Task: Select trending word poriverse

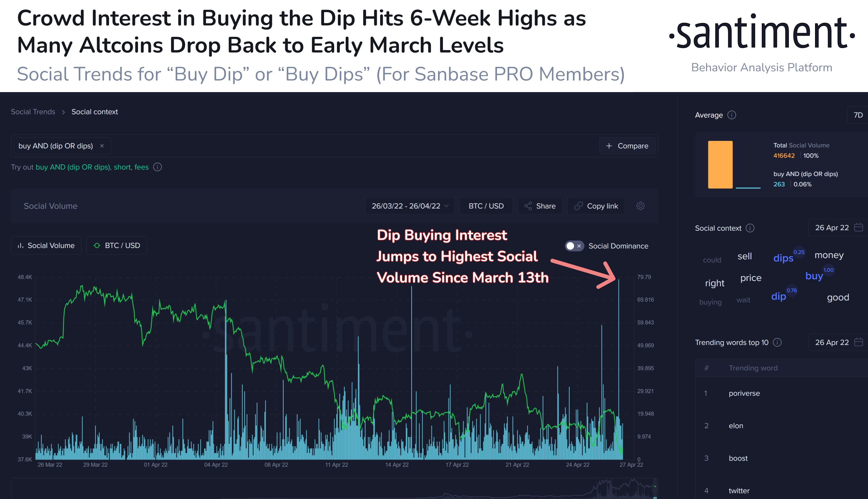Action: pyautogui.click(x=744, y=393)
